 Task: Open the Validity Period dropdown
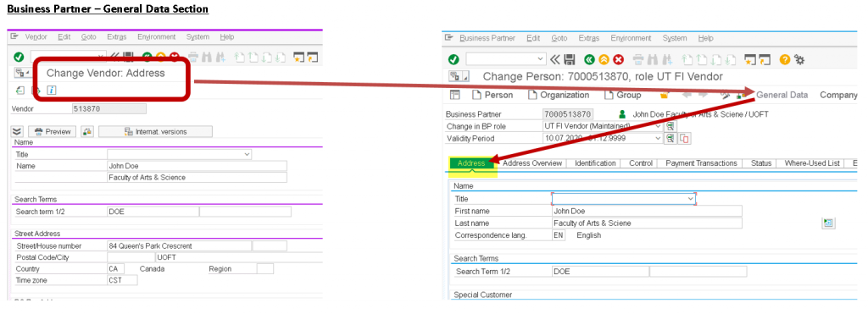click(658, 138)
